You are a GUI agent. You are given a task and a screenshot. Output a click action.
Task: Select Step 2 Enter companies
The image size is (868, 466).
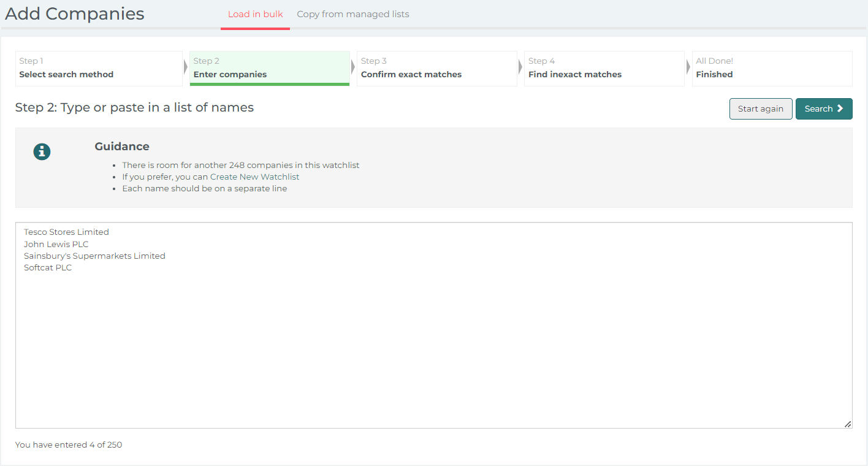pyautogui.click(x=270, y=68)
